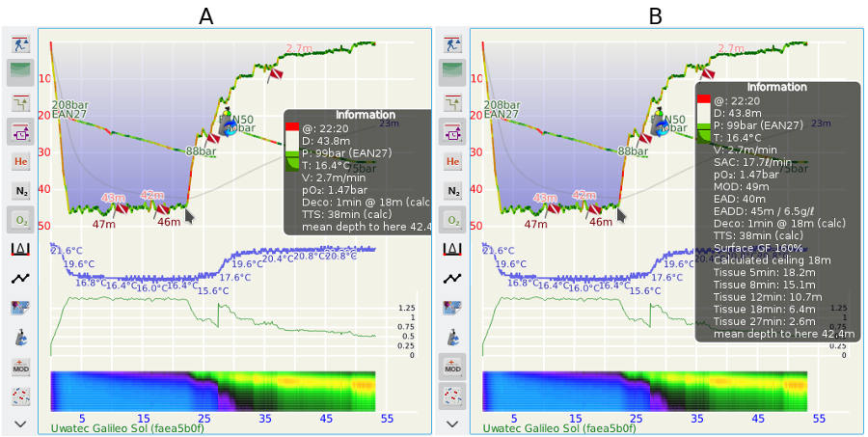Viewport: 868px width, 437px height.
Task: Click the MOD icon in panel A's toolbar
Action: [x=20, y=368]
